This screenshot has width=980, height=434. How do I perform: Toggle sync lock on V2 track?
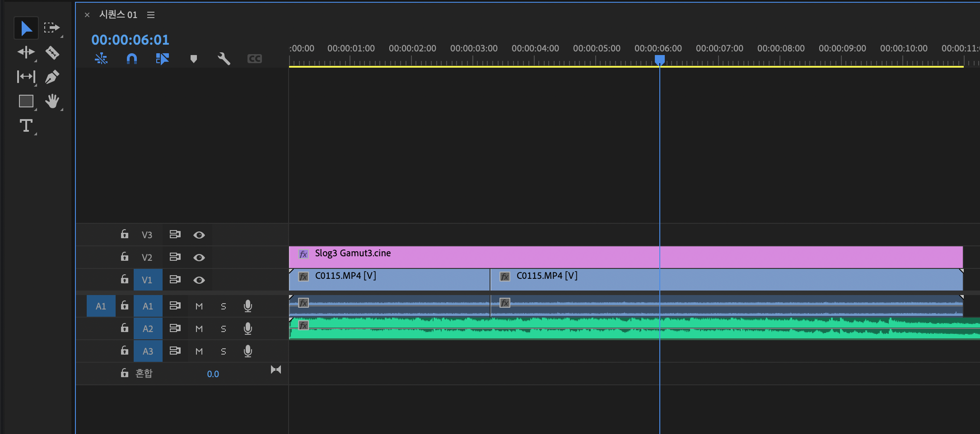coord(175,257)
